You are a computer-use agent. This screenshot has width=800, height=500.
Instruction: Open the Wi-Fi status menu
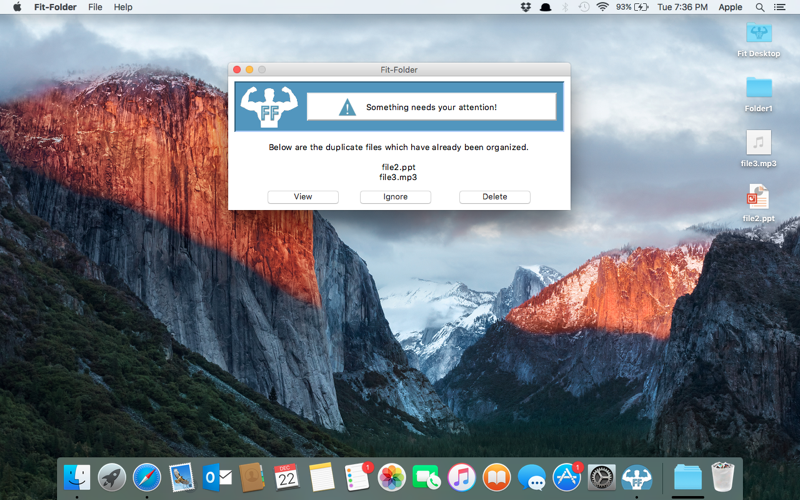pyautogui.click(x=603, y=7)
